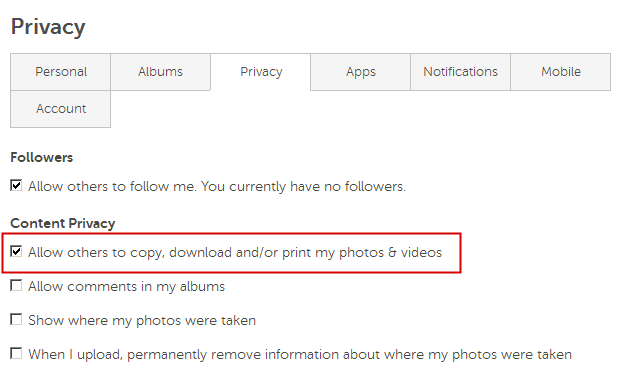625x374 pixels.
Task: Click the Followers section heading
Action: point(41,157)
